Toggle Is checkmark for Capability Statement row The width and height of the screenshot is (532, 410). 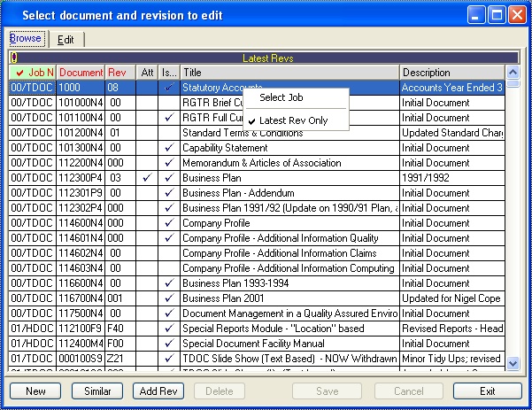pyautogui.click(x=169, y=148)
